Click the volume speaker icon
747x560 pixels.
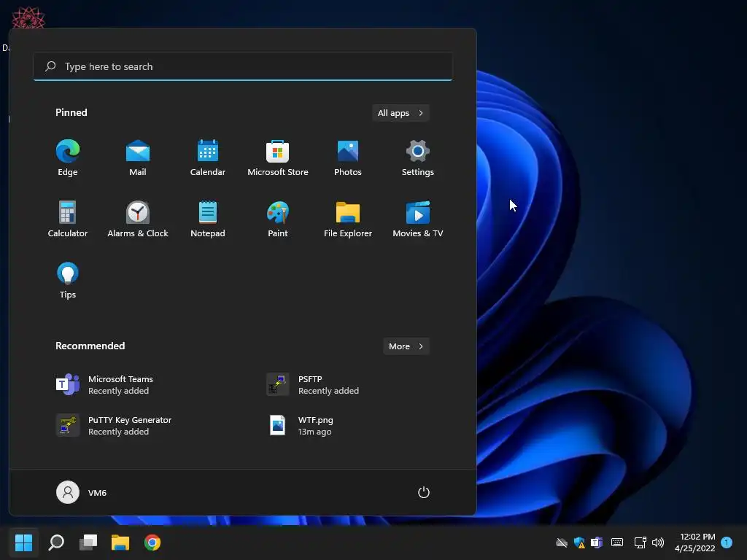(658, 542)
